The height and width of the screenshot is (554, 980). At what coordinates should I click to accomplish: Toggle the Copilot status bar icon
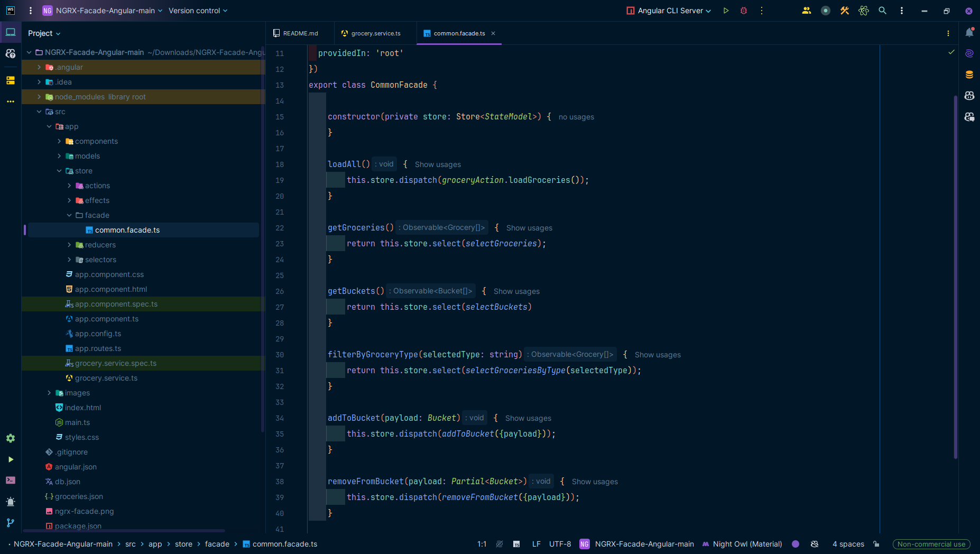[x=815, y=544]
